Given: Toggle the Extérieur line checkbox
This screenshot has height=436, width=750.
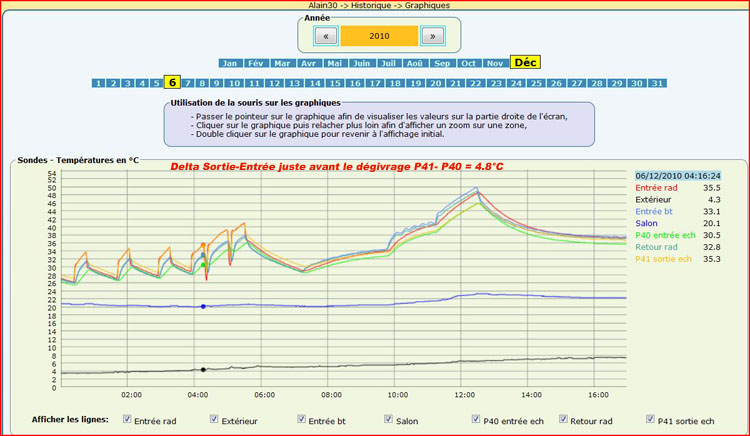Looking at the screenshot, I should (214, 420).
